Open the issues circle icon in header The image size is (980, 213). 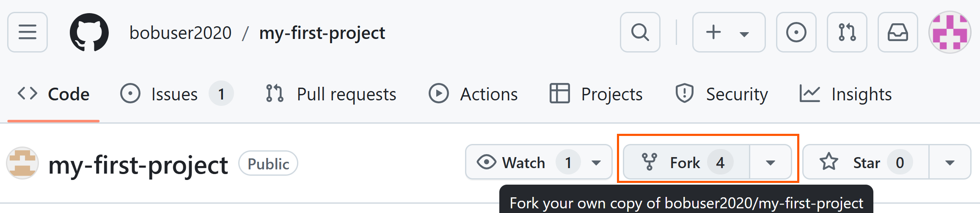point(796,32)
